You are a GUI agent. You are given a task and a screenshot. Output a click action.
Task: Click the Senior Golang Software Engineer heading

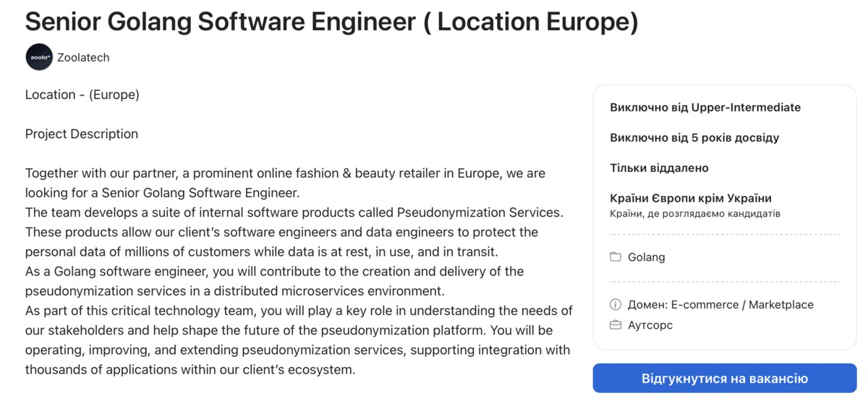pos(332,21)
